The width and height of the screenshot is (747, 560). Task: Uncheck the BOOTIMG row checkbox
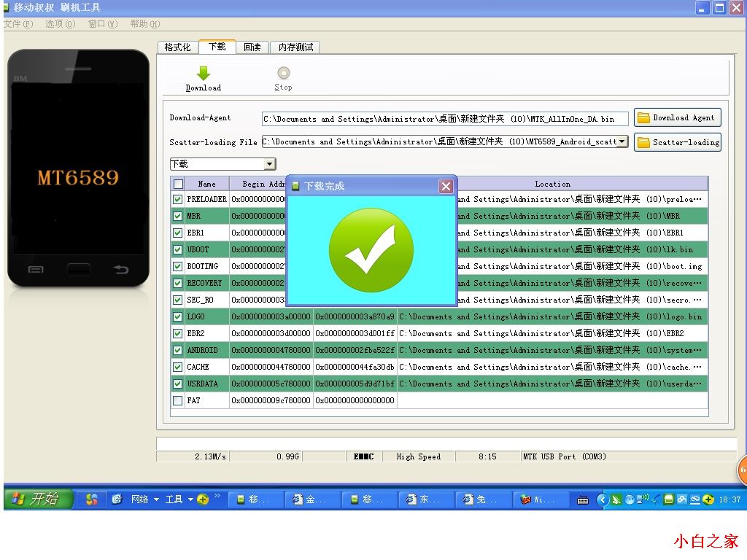click(178, 267)
